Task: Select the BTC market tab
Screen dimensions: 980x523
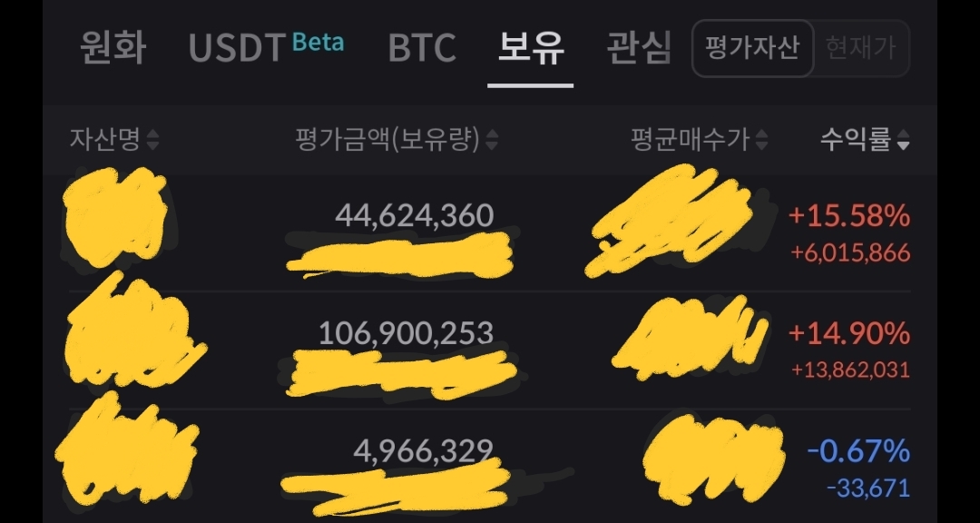Action: pyautogui.click(x=421, y=47)
